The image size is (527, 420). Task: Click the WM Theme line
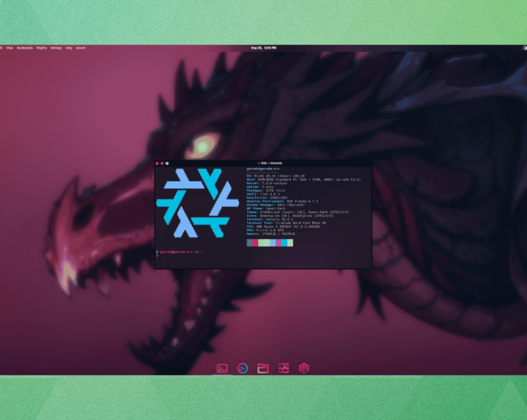click(x=266, y=208)
